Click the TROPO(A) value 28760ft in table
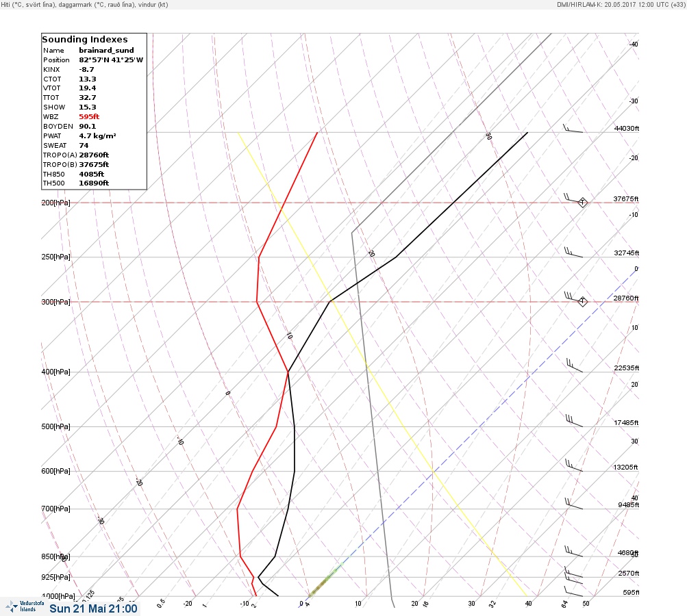Viewport: 687px width, 616px height. coord(94,155)
